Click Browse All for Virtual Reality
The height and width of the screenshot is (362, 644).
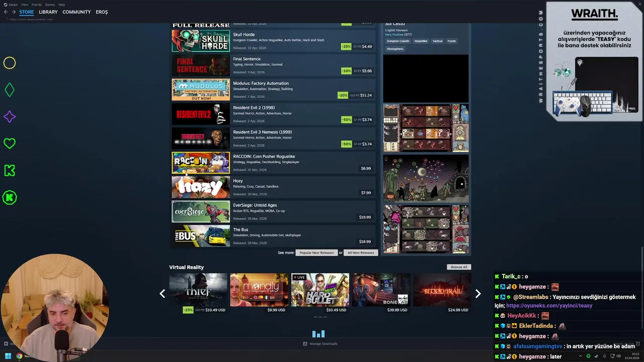pos(459,267)
